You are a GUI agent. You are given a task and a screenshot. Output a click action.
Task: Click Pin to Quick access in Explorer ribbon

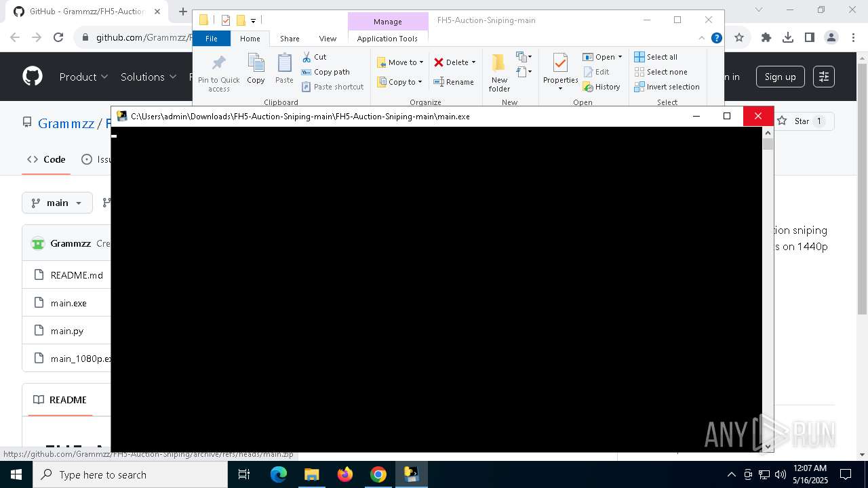pyautogui.click(x=218, y=74)
